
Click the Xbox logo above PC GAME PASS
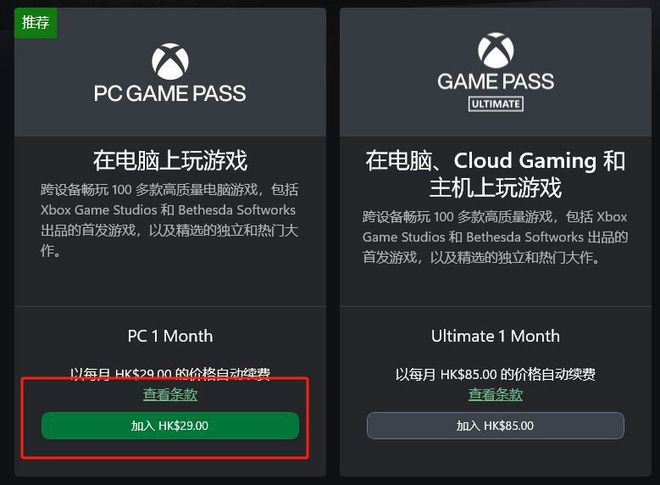170,61
